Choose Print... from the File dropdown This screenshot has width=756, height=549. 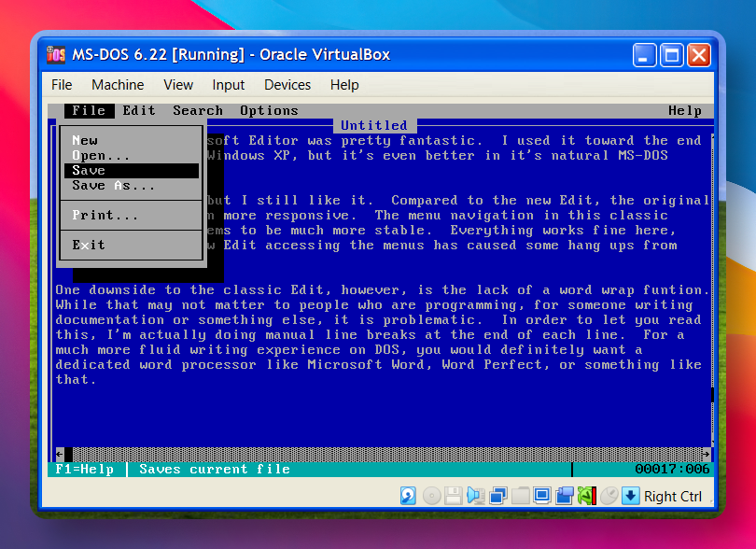[x=132, y=215]
